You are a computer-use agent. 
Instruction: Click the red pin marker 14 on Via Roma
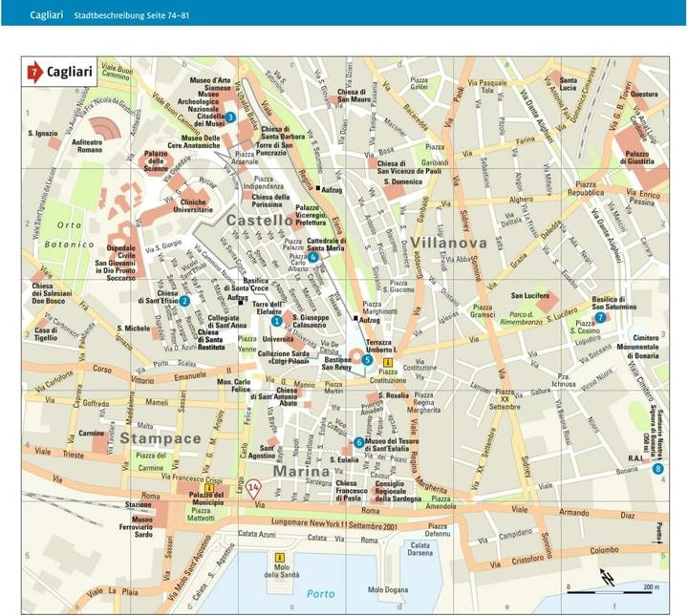click(x=253, y=489)
